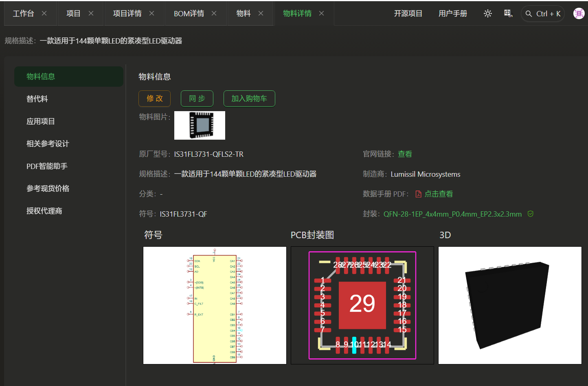Screen dimensions: 588x386
Task: Open the PCB封装图 preview image
Action: [x=362, y=305]
